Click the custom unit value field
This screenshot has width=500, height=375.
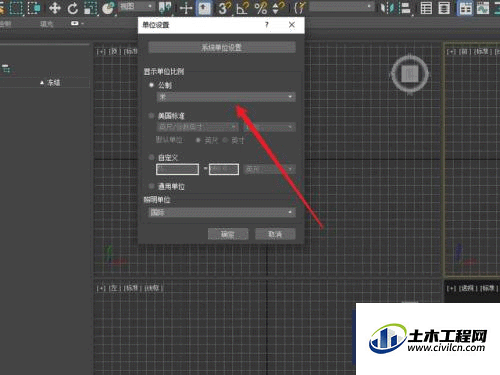point(224,169)
